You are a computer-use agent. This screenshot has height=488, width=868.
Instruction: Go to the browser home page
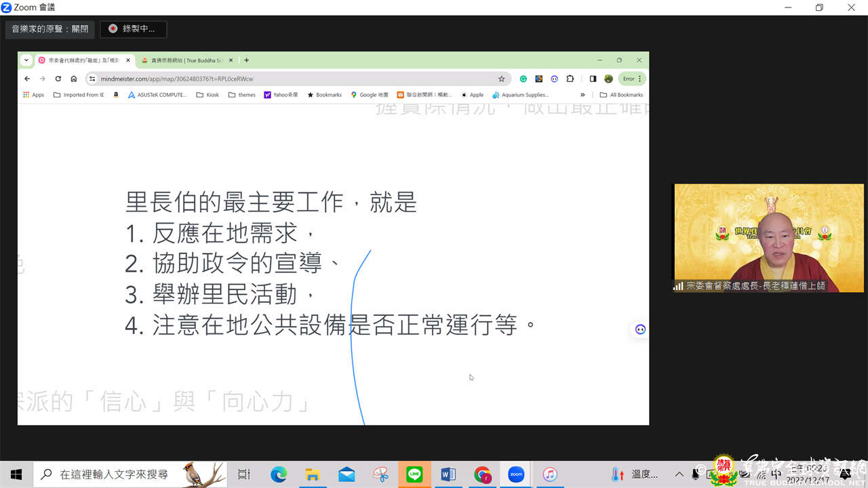coord(74,79)
